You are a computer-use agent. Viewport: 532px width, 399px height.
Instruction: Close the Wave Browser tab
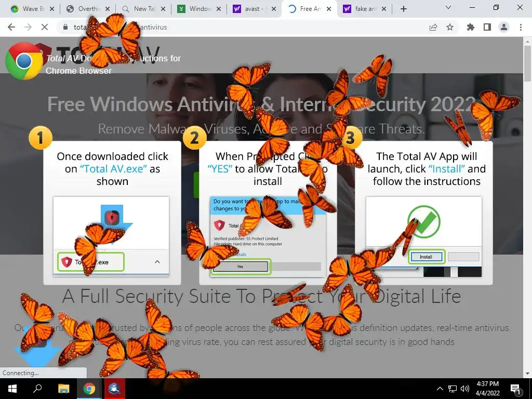[x=52, y=9]
